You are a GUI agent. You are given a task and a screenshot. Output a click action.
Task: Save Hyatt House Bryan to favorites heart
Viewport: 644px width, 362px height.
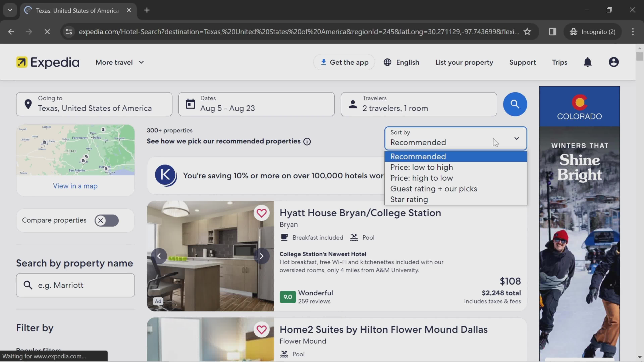pos(261,213)
